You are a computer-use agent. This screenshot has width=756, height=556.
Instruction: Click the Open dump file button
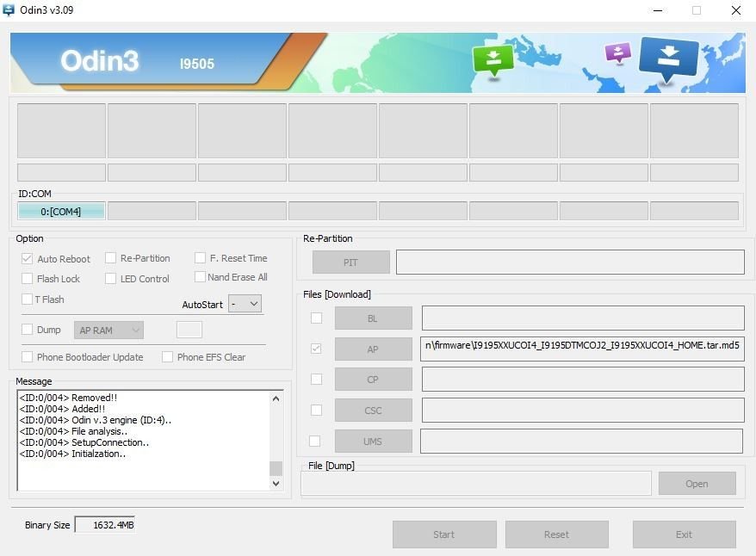click(697, 483)
